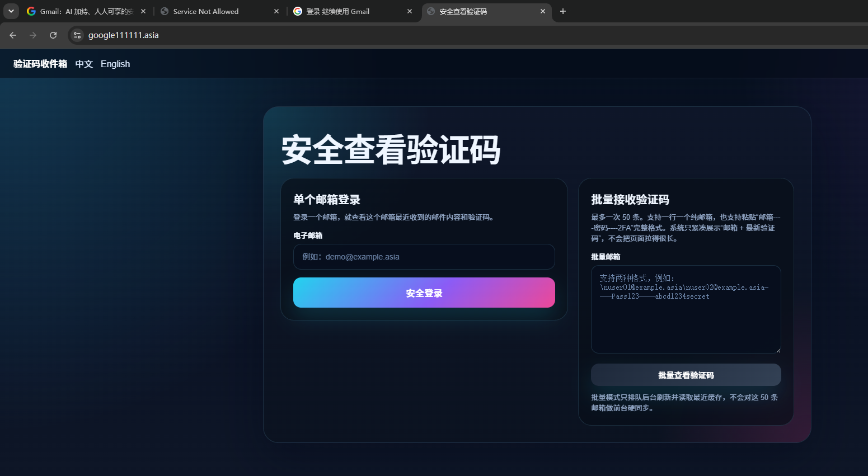Viewport: 868px width, 476px height.
Task: Click the 电子邮箱 field label
Action: pos(308,235)
